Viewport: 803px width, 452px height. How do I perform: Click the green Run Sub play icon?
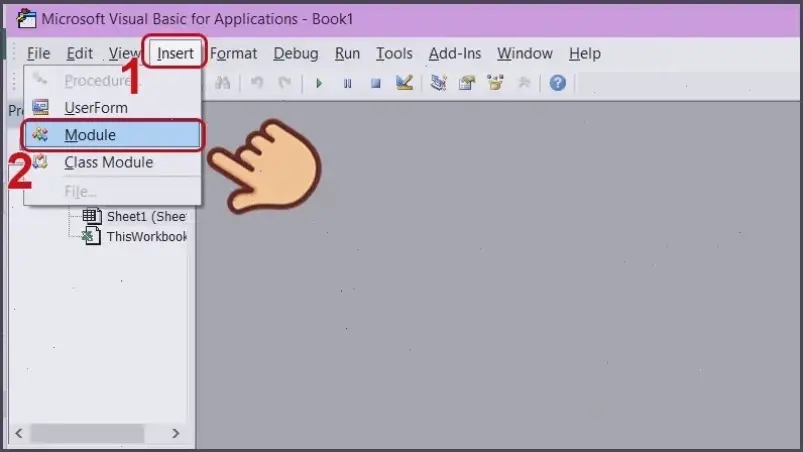pos(319,83)
